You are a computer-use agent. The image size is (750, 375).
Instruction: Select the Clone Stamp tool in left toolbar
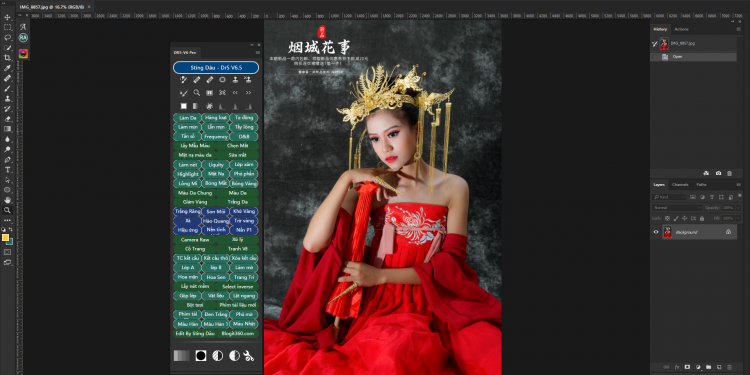click(x=7, y=99)
